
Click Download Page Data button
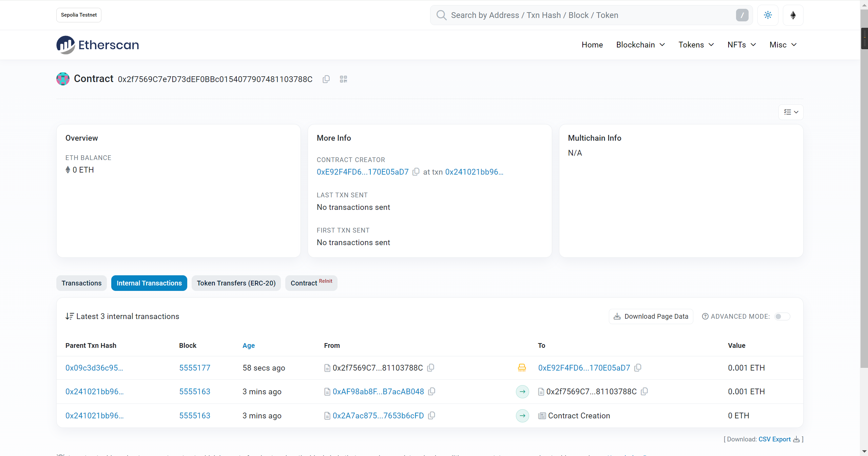click(x=651, y=316)
